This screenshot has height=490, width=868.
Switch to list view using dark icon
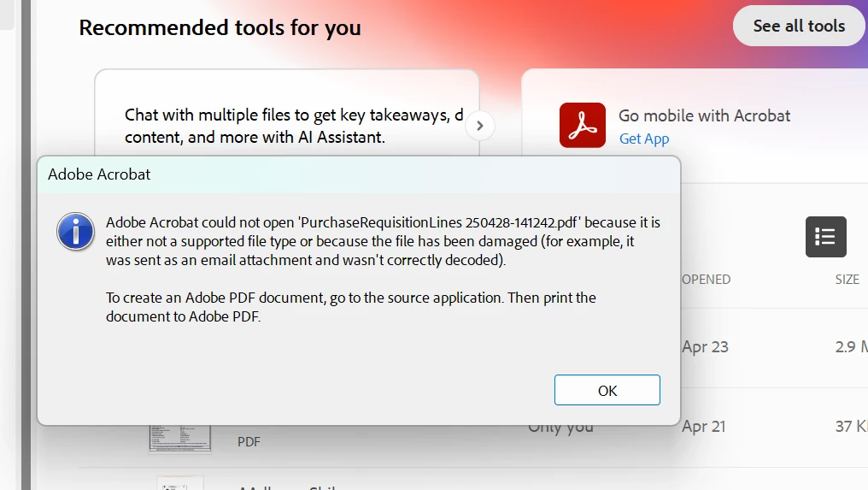[x=825, y=237]
